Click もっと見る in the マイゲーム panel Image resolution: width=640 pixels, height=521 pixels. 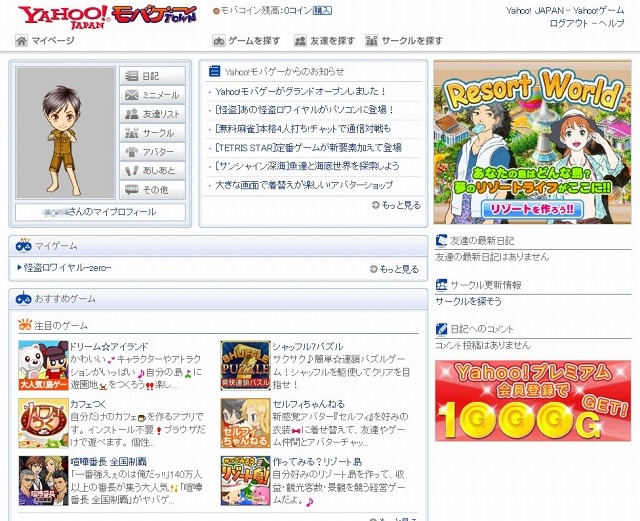(394, 269)
